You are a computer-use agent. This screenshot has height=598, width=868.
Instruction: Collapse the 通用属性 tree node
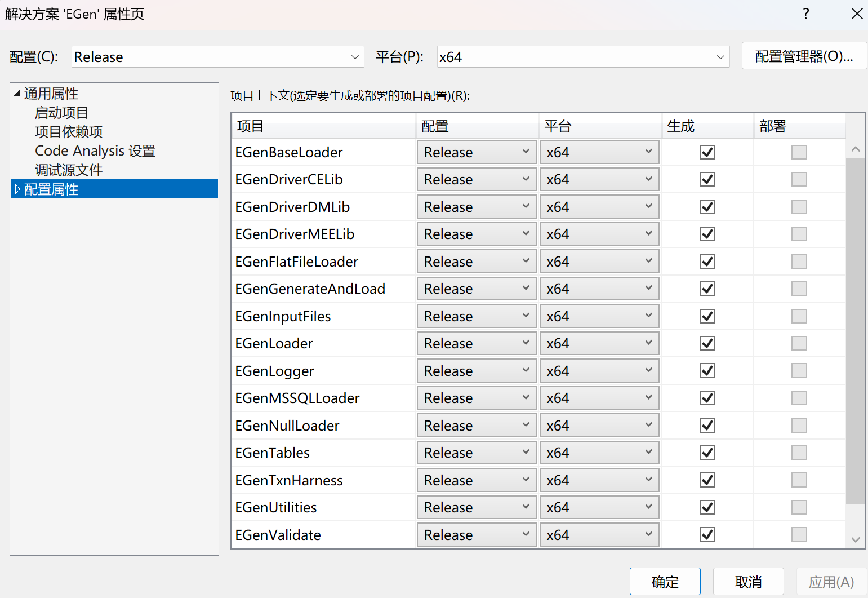(x=16, y=93)
